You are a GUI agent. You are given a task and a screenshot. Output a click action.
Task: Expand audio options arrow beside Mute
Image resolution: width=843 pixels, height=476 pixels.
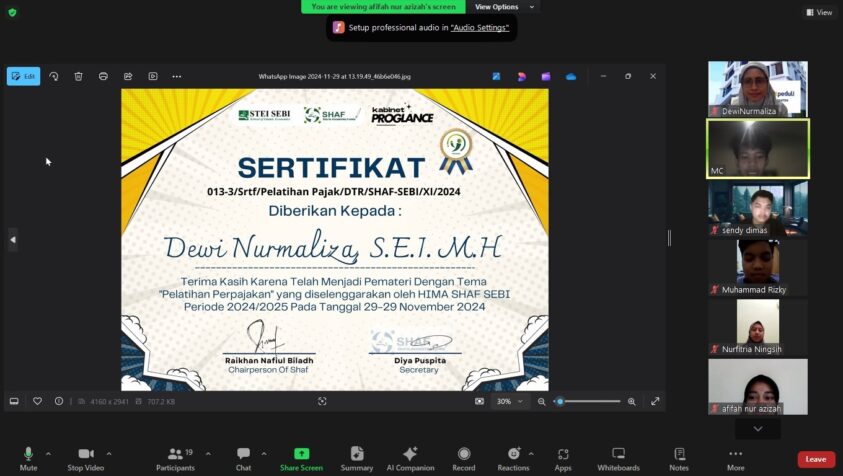pyautogui.click(x=48, y=453)
